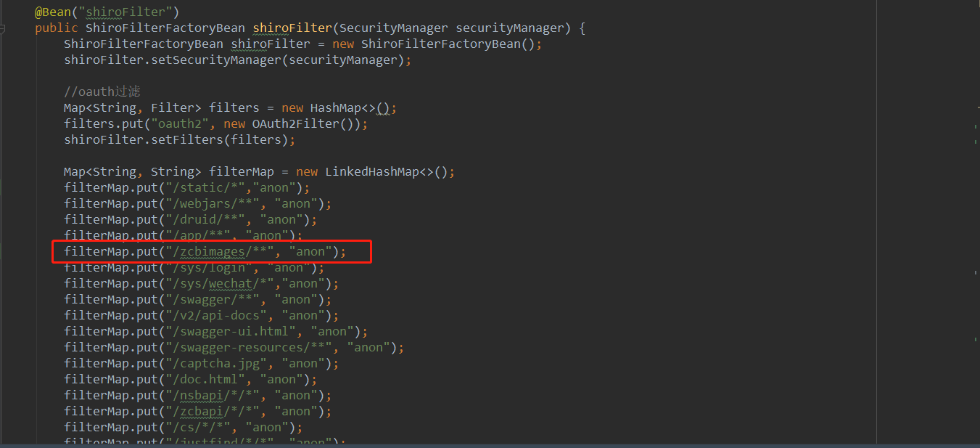Click the "/app/**" path string
The image size is (980, 448).
[198, 236]
